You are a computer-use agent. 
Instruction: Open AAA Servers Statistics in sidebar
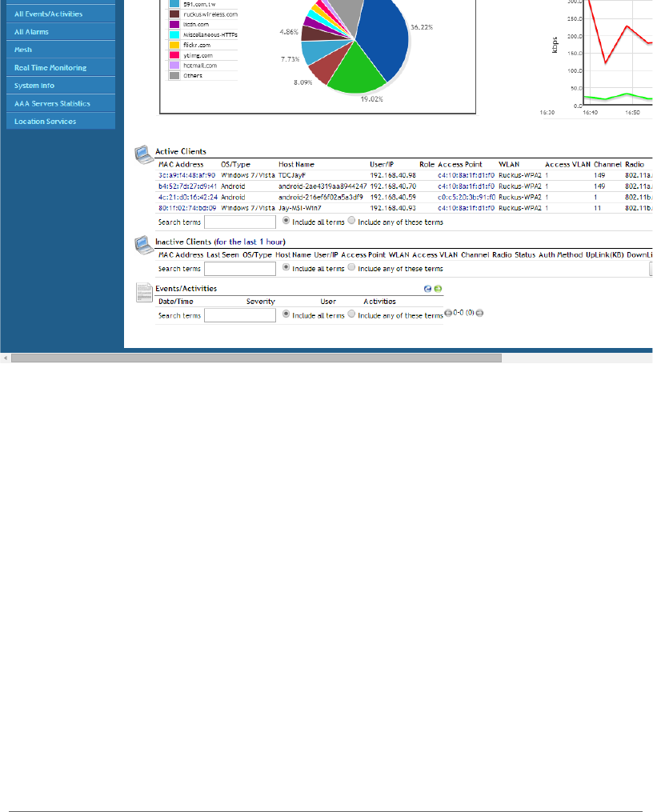61,103
